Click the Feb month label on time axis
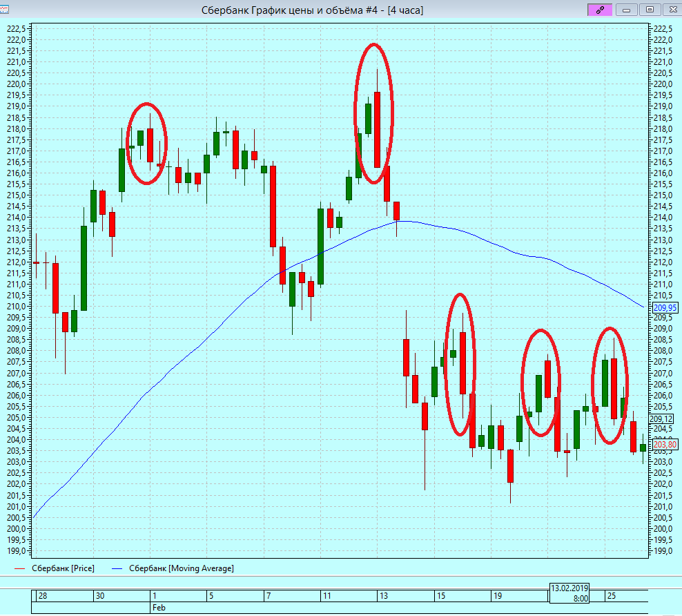 tap(159, 608)
